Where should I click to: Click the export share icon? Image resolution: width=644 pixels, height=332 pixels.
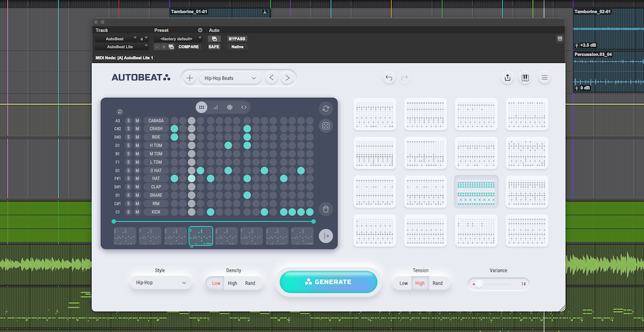[x=507, y=78]
